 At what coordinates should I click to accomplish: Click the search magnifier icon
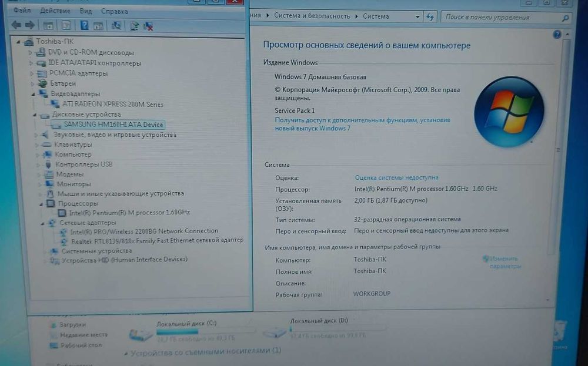pos(565,18)
